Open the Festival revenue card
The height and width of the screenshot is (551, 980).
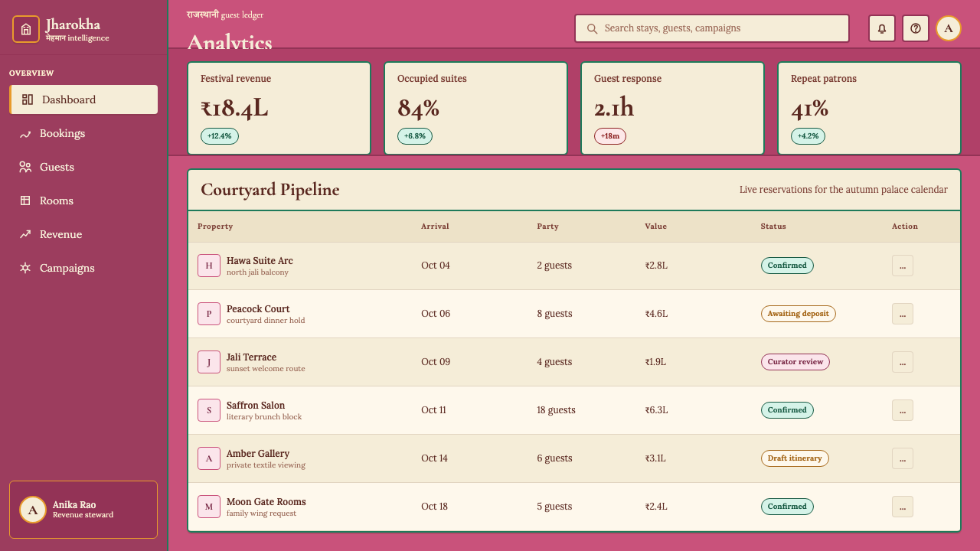click(279, 108)
